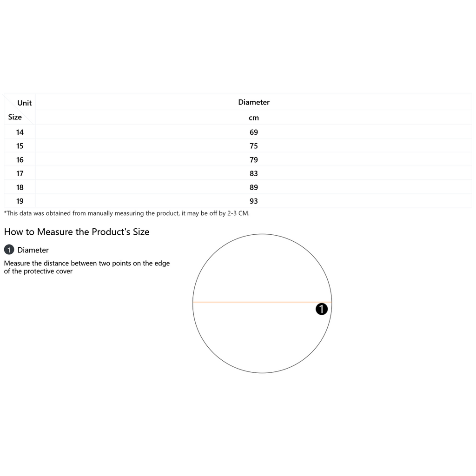Click size 15 in the table
Image resolution: width=476 pixels, height=476 pixels.
pyautogui.click(x=20, y=146)
